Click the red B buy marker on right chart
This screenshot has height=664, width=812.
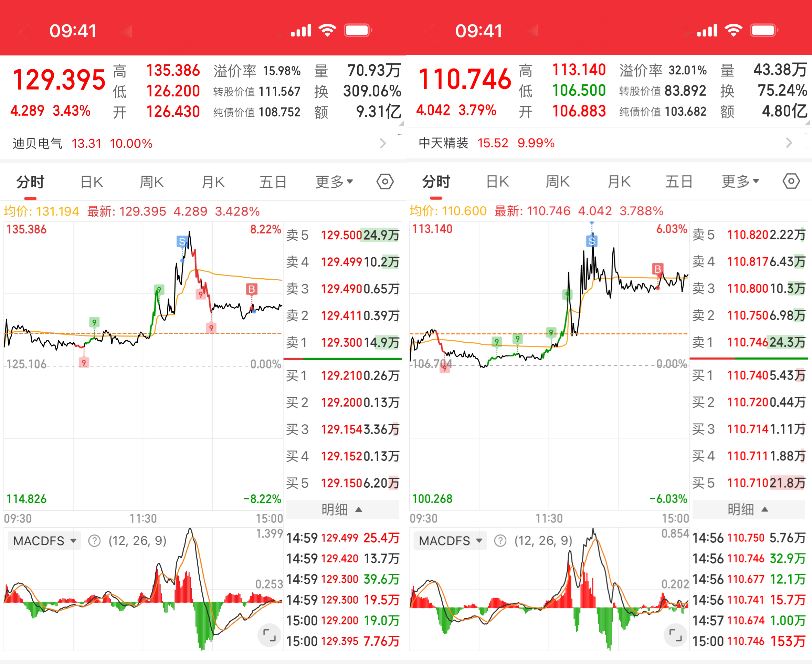(x=657, y=269)
